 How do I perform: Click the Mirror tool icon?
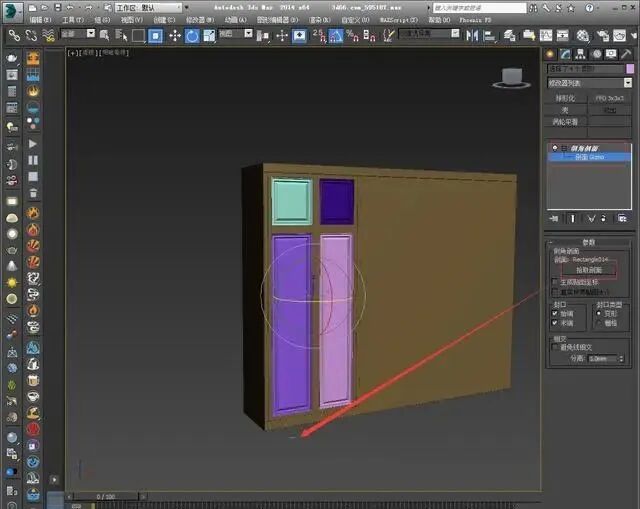pyautogui.click(x=472, y=36)
